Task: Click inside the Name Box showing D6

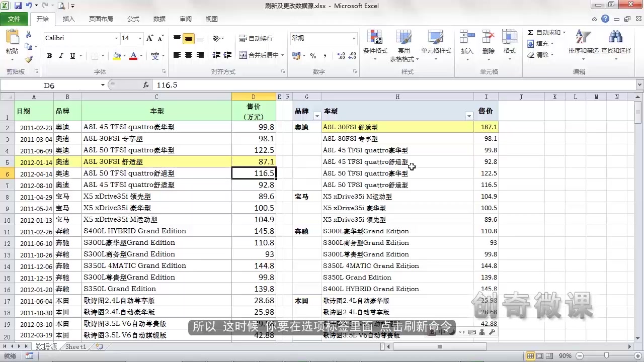Action: click(49, 85)
